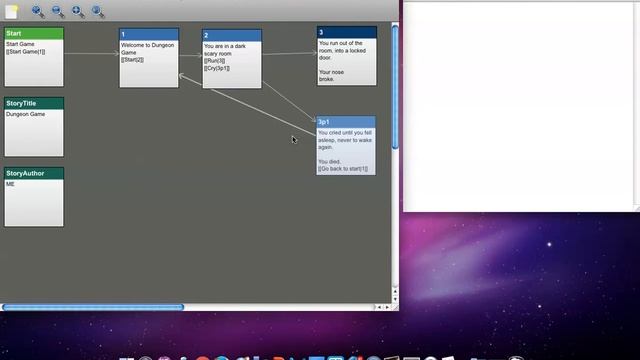The width and height of the screenshot is (640, 360).
Task: Click the horizontal scrollbar thumb of story map
Action: tap(93, 307)
